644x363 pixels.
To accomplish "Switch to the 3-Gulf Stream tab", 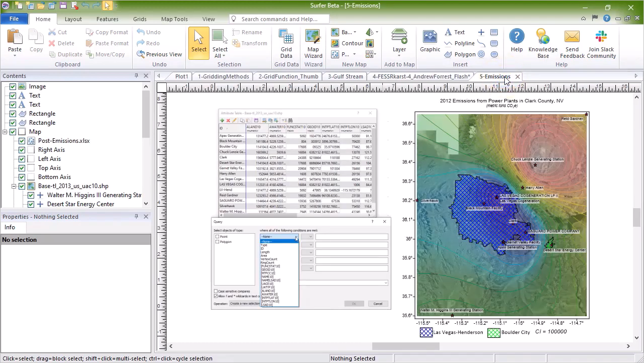I will click(x=345, y=76).
